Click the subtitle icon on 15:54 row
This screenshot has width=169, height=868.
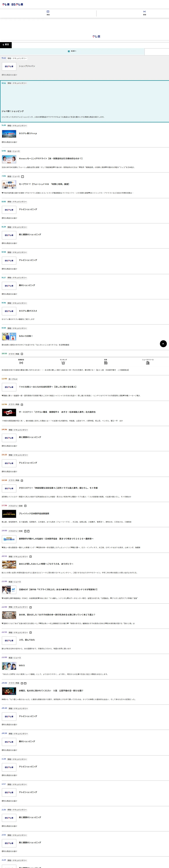(x=22, y=480)
